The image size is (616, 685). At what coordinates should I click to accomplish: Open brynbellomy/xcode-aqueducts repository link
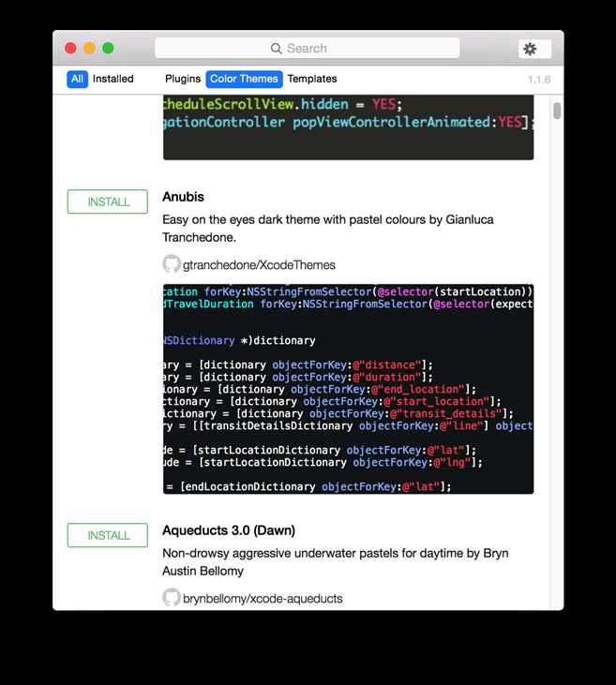pos(263,599)
